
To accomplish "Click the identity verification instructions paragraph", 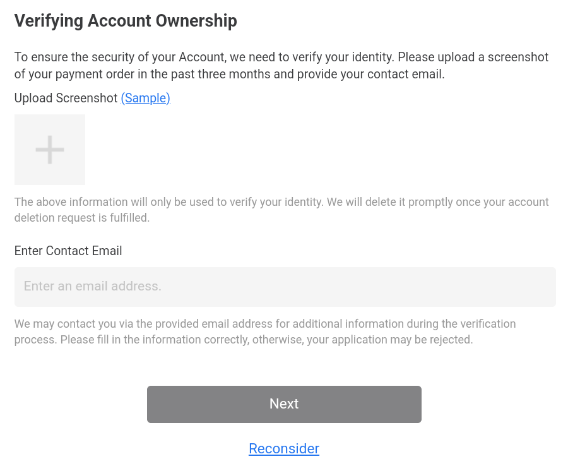I will click(x=281, y=65).
